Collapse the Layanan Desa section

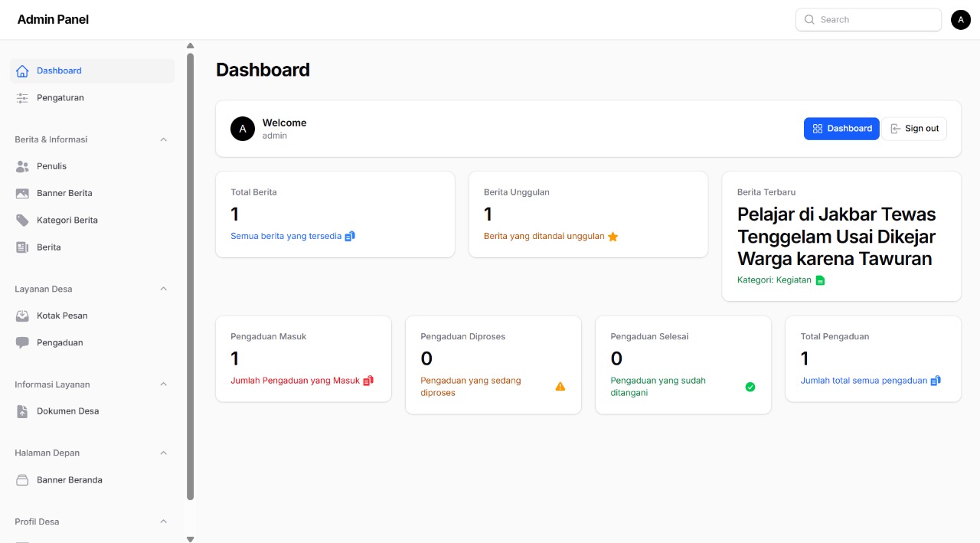(x=163, y=289)
